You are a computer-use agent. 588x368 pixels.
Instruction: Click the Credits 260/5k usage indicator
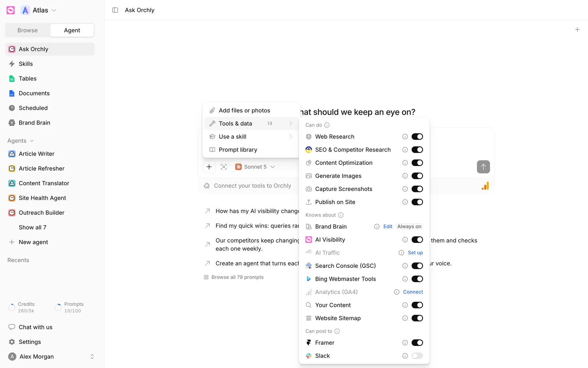point(22,307)
